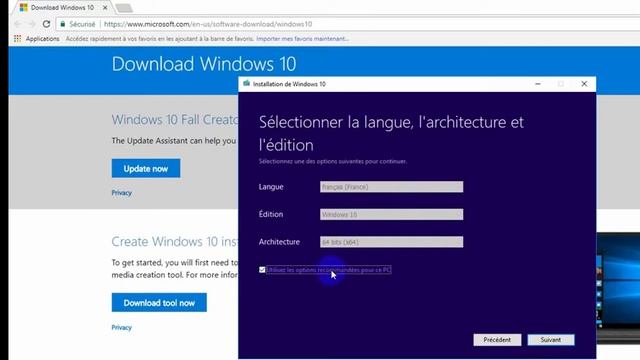
Task: Open the Architecture dropdown
Action: (x=391, y=242)
